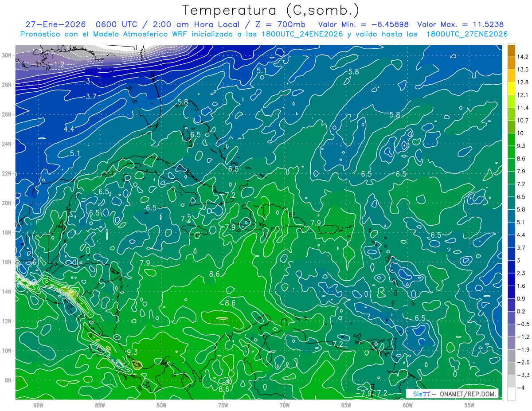Click latitude axis label "22N"
This screenshot has width=532, height=411.
[x=7, y=173]
